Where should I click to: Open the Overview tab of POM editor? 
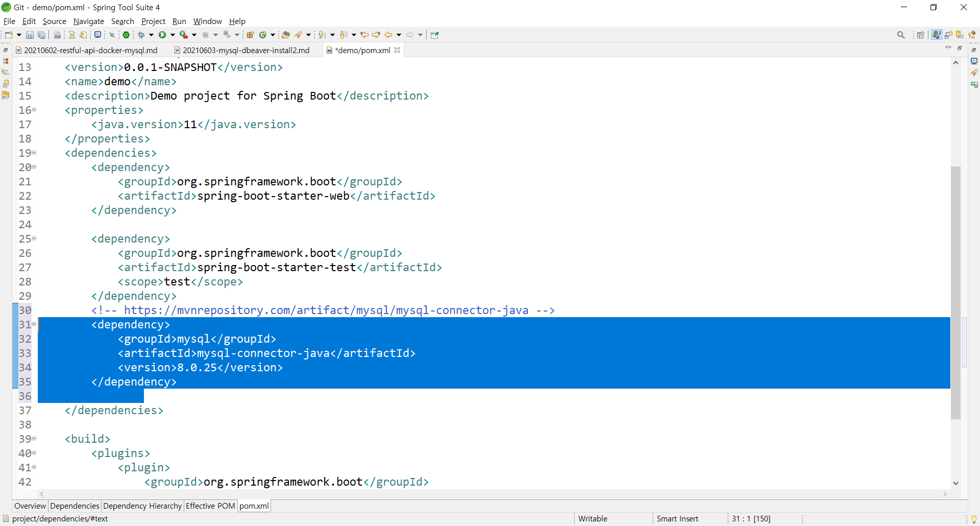30,506
